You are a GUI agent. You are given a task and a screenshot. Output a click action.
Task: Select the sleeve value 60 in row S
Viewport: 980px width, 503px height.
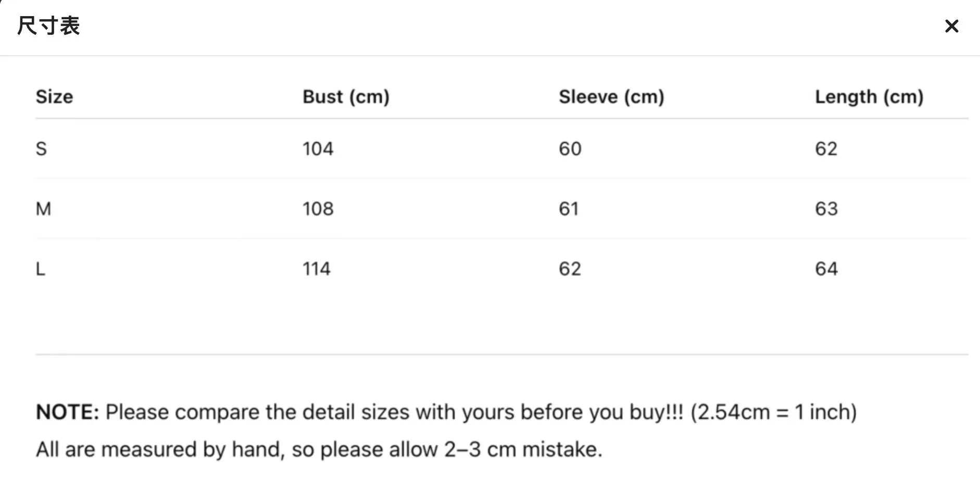click(x=571, y=149)
